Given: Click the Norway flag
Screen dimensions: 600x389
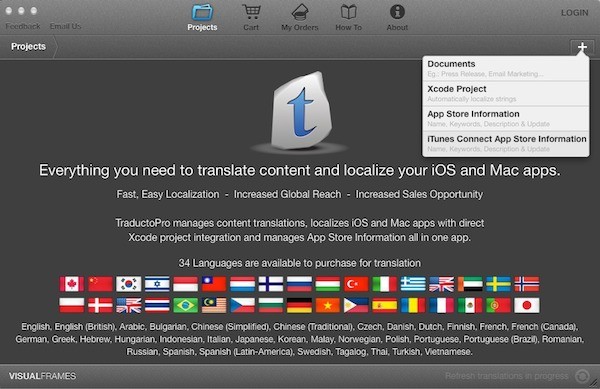Looking at the screenshot, I should (527, 284).
